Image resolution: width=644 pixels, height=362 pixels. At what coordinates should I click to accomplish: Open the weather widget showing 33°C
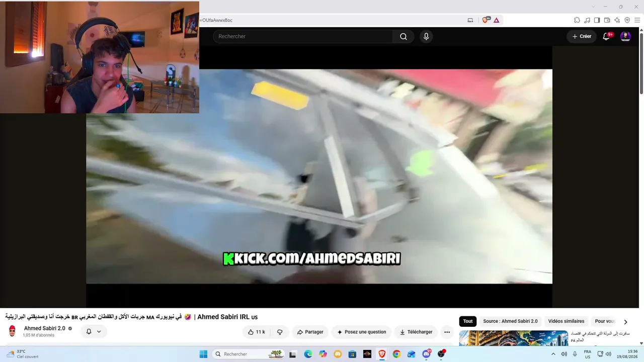pyautogui.click(x=23, y=354)
